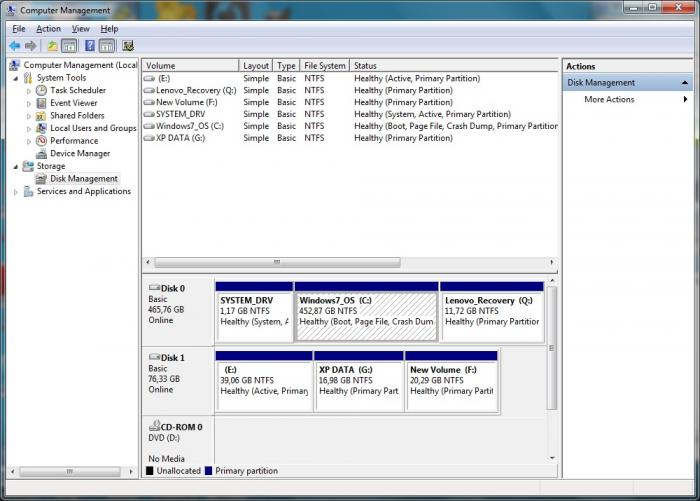Click More Actions in Actions pane

[609, 99]
